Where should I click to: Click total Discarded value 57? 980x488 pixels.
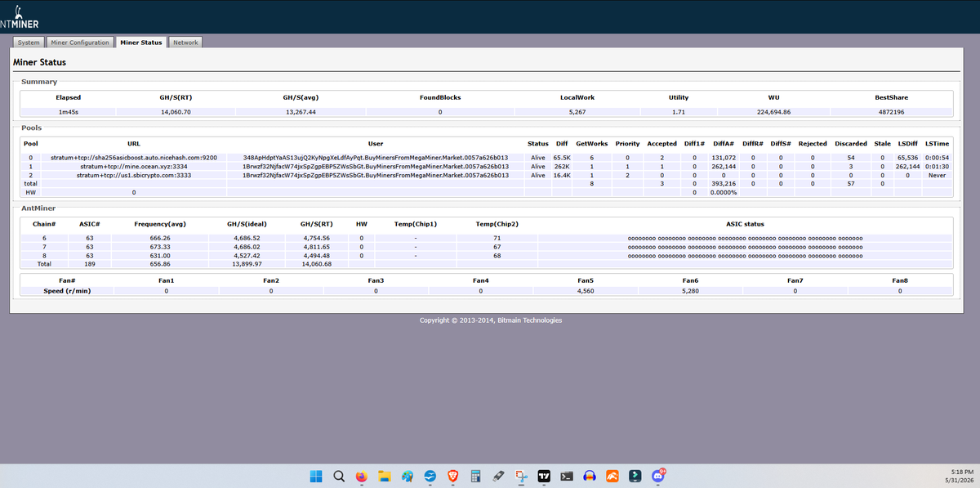(x=851, y=184)
